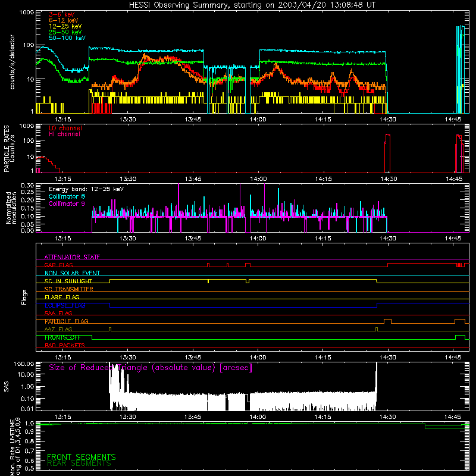Select the 3-6 keV legend label
The height and width of the screenshot is (476, 476).
[x=62, y=14]
